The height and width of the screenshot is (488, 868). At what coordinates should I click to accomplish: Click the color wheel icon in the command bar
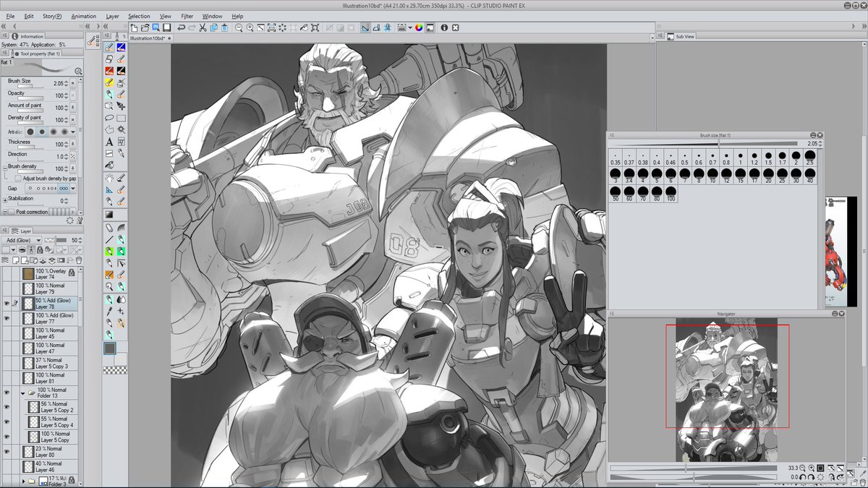pos(419,28)
